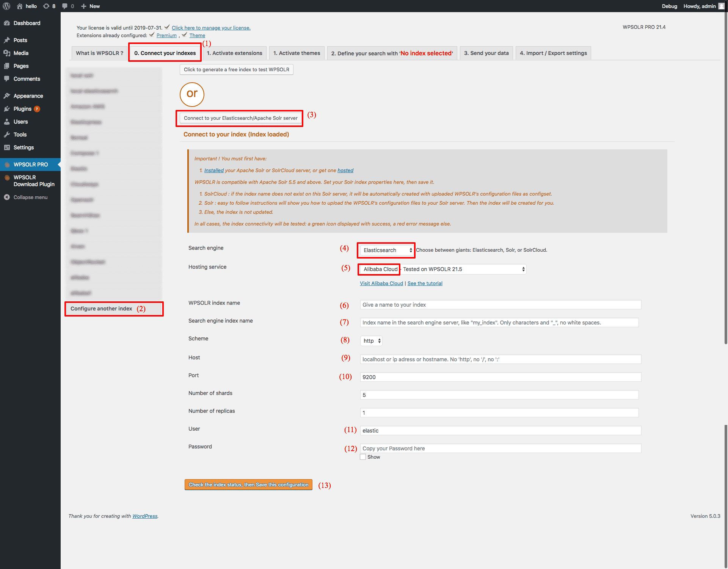Image resolution: width=728 pixels, height=569 pixels.
Task: Click the updates icon showing 8
Action: [x=46, y=6]
